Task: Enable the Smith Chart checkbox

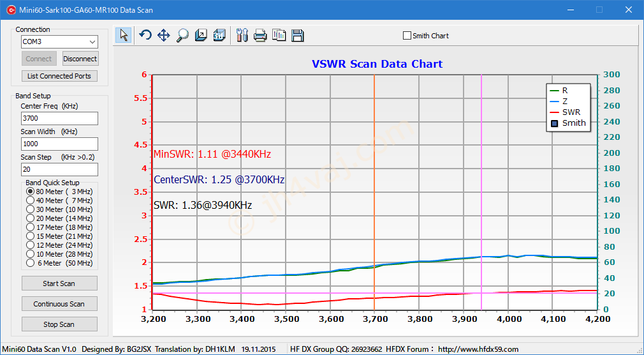Action: click(407, 36)
